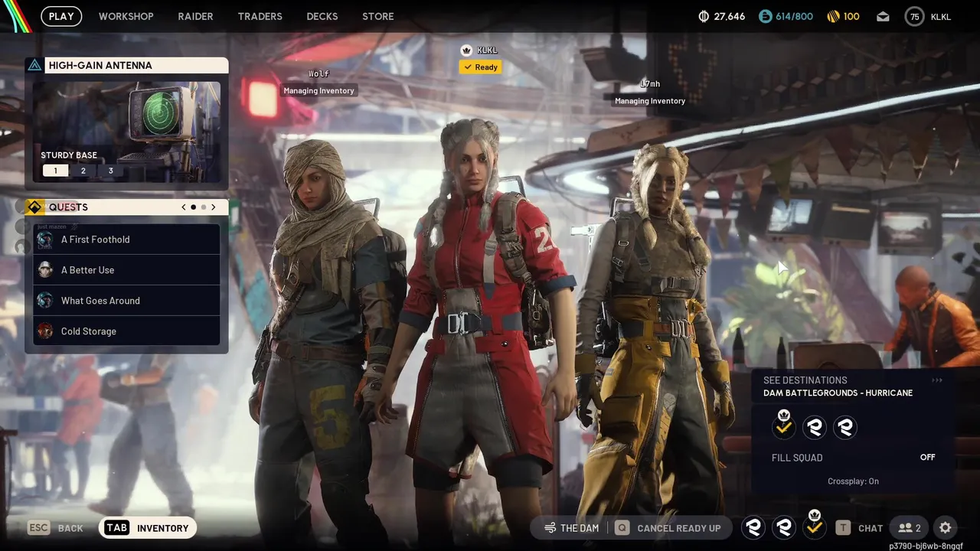Open the STORE tab
Screen dimensions: 980x551
[x=378, y=16]
